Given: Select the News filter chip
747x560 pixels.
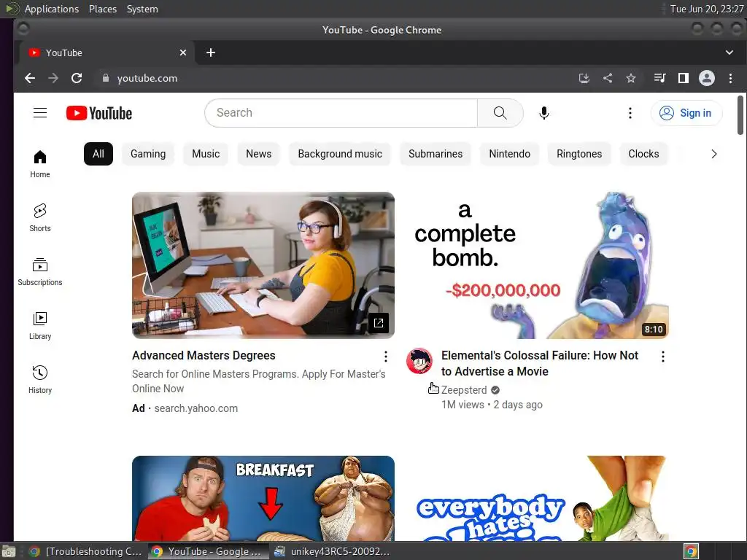Looking at the screenshot, I should click(259, 154).
